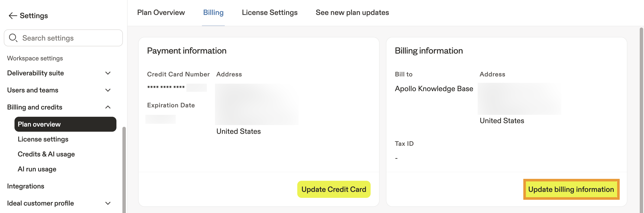Viewport: 644px width, 213px height.
Task: Click the See new plan updates tab
Action: click(x=352, y=13)
